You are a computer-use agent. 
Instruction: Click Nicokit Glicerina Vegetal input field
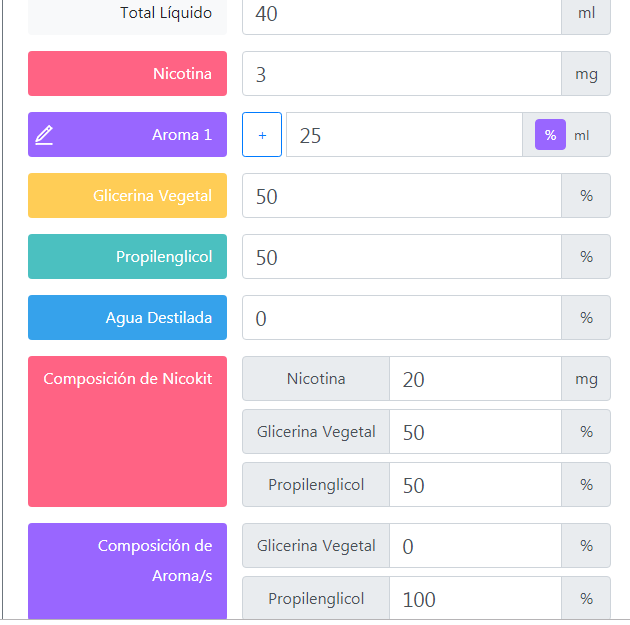(474, 432)
